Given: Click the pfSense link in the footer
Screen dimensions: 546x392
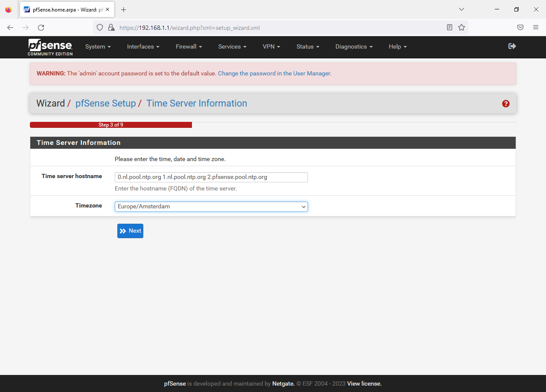Looking at the screenshot, I should (175, 384).
